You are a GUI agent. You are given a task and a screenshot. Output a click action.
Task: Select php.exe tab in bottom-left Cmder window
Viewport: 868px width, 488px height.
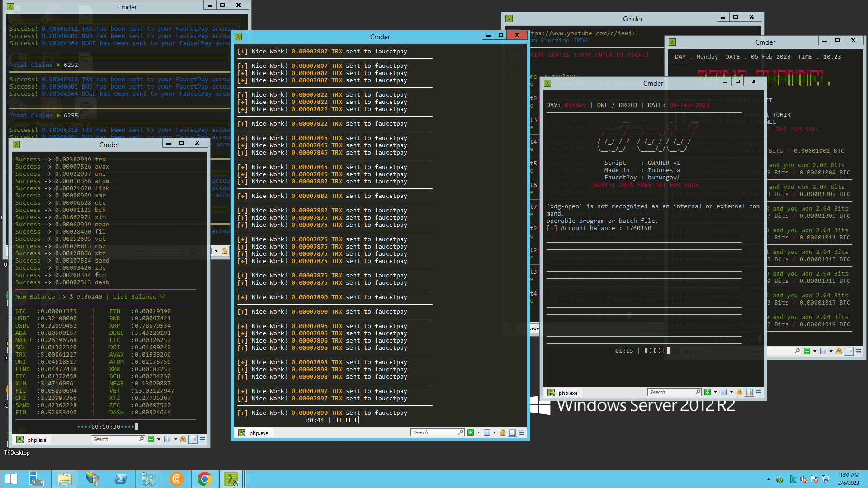click(32, 440)
